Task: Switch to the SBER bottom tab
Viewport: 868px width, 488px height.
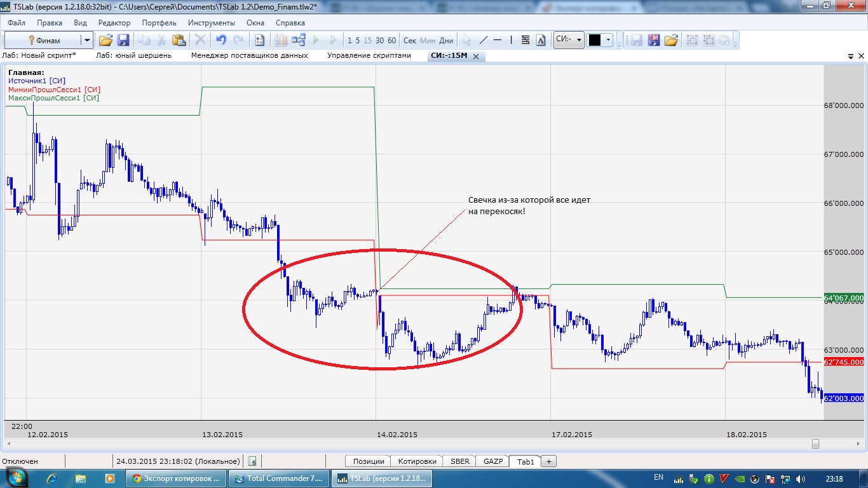Action: pyautogui.click(x=460, y=461)
